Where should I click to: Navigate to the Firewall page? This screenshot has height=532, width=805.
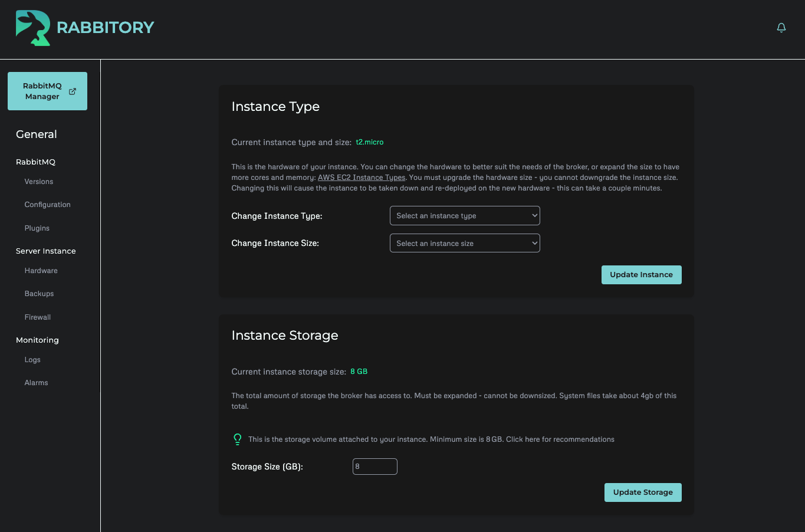(x=37, y=317)
